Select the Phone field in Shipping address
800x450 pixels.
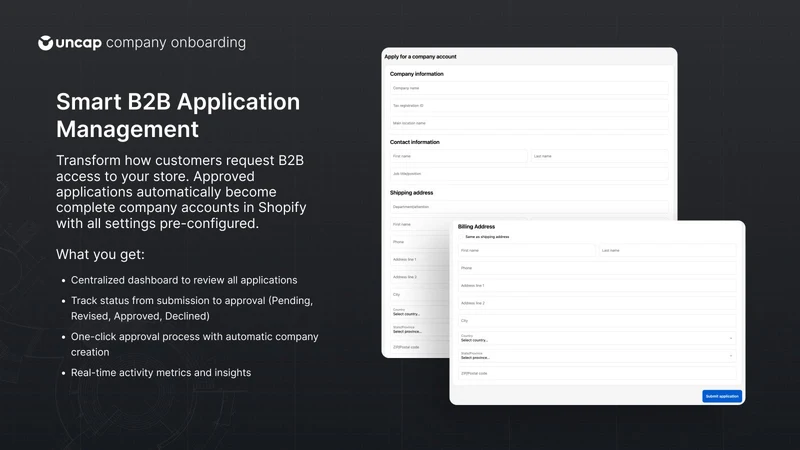pos(420,242)
